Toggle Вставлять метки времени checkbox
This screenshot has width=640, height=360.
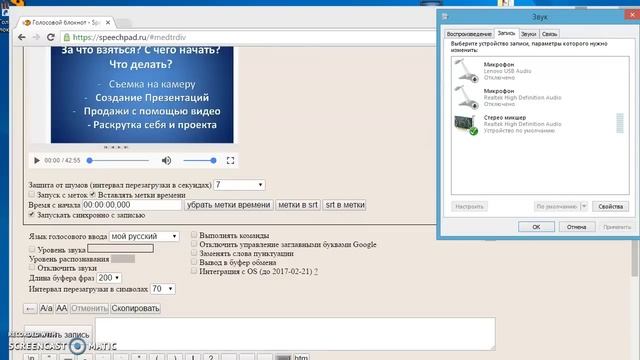[x=93, y=195]
